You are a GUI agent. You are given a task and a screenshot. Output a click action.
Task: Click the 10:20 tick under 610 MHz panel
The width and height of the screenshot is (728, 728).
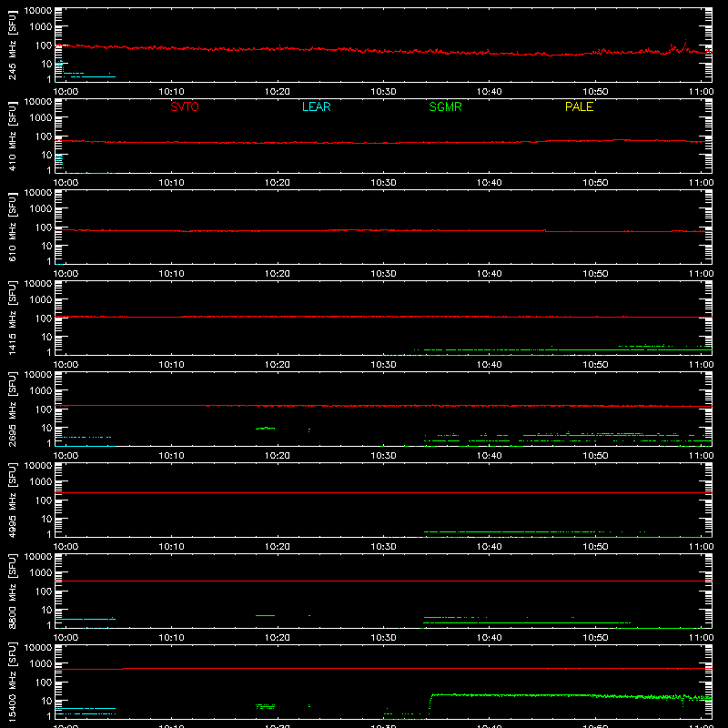[278, 274]
